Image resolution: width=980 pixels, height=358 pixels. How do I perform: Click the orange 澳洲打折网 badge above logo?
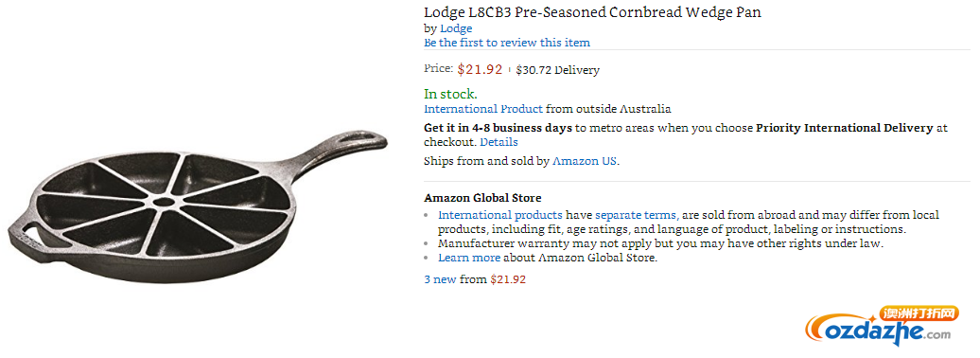(919, 313)
